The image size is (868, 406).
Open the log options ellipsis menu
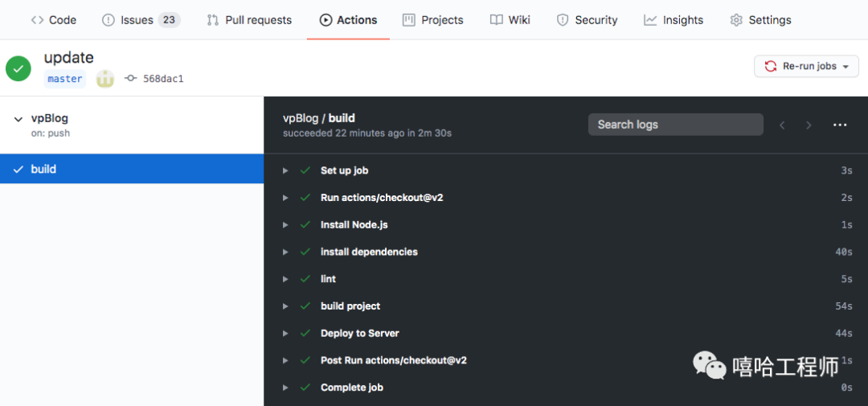point(840,125)
